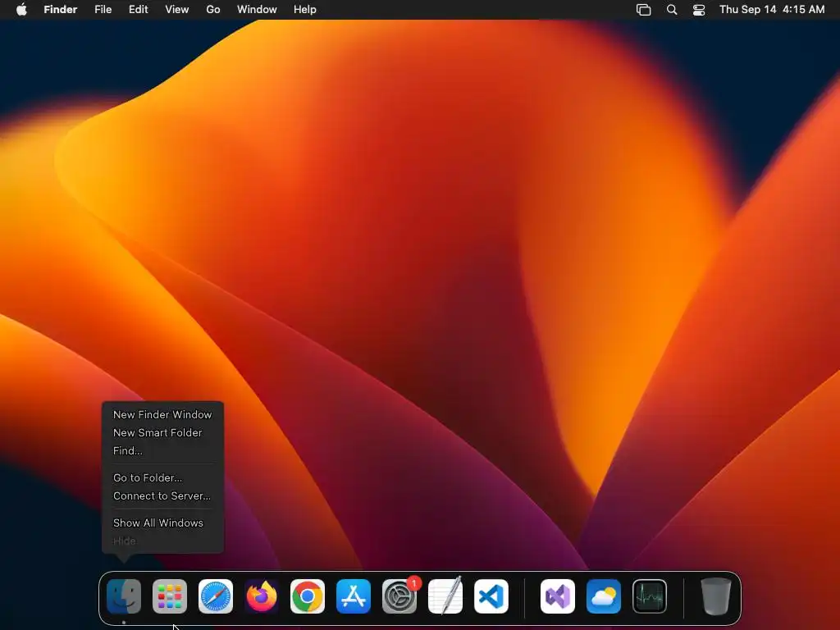840x630 pixels.
Task: Open the Edit menu
Action: point(138,10)
